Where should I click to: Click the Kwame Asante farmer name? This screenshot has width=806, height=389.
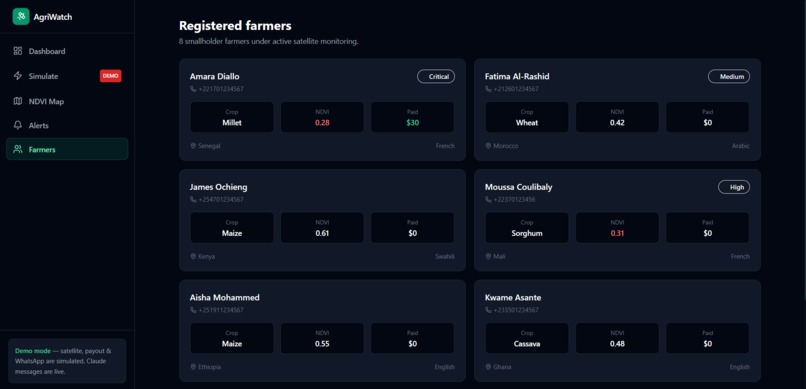pos(513,298)
